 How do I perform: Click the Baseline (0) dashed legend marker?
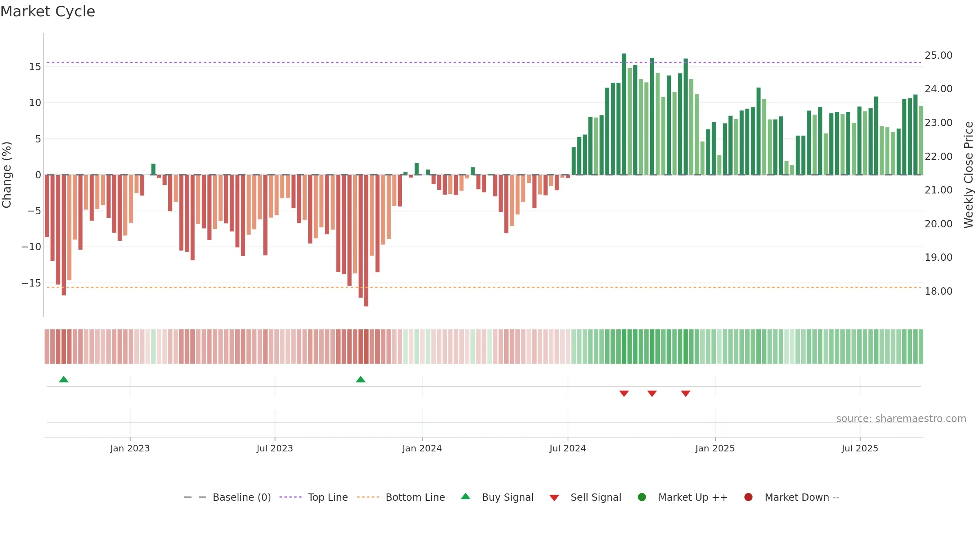[x=195, y=497]
